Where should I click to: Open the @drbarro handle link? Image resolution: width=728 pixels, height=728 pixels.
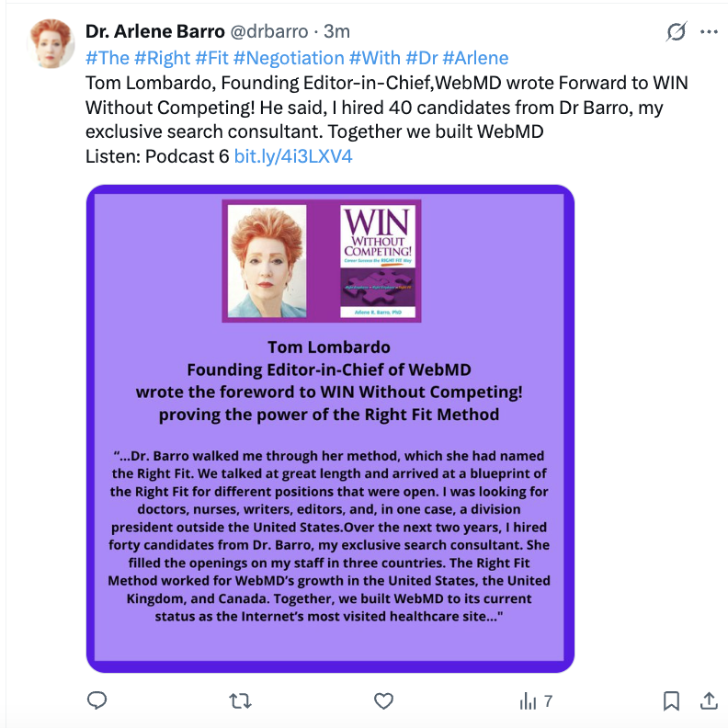point(269,31)
